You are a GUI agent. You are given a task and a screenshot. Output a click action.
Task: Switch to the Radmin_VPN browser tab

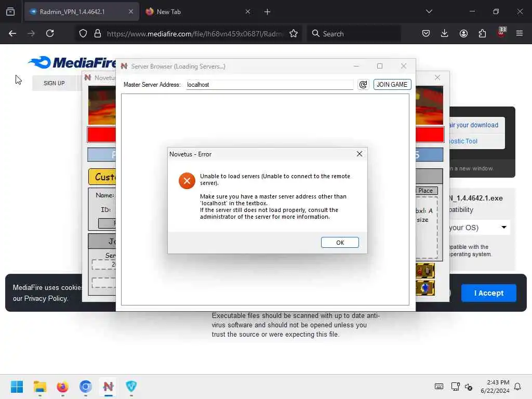[x=82, y=12]
